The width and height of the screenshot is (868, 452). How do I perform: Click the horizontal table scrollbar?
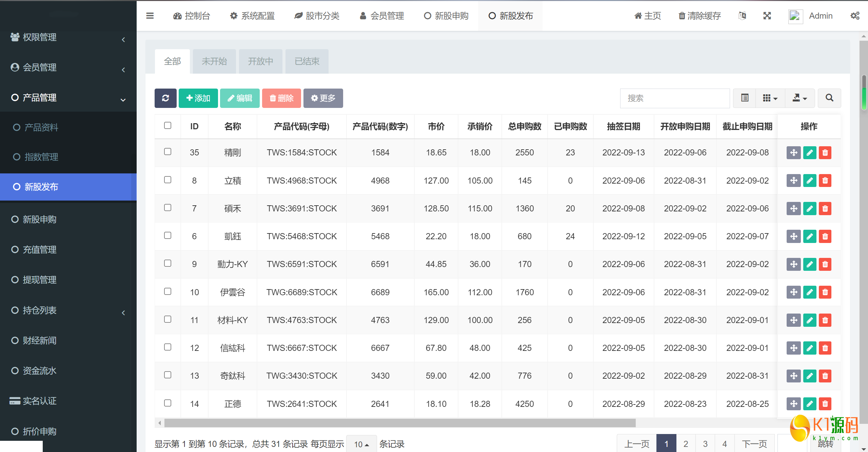click(x=400, y=423)
